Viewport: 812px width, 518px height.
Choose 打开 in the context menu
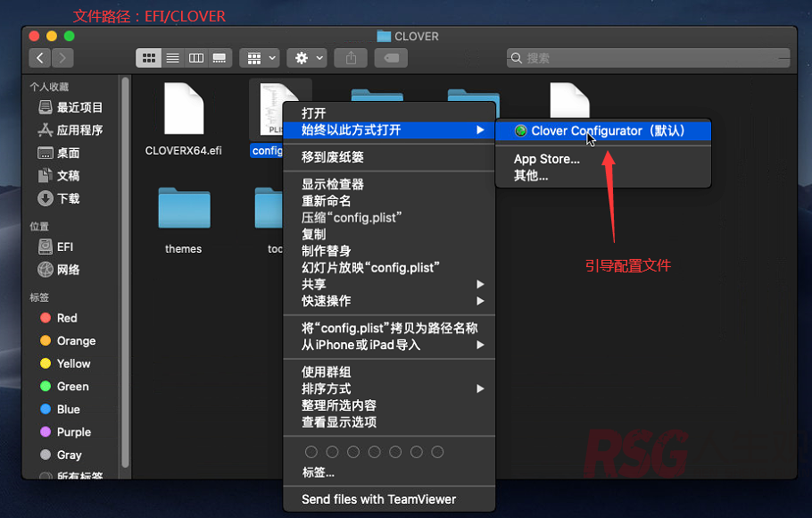(x=389, y=113)
